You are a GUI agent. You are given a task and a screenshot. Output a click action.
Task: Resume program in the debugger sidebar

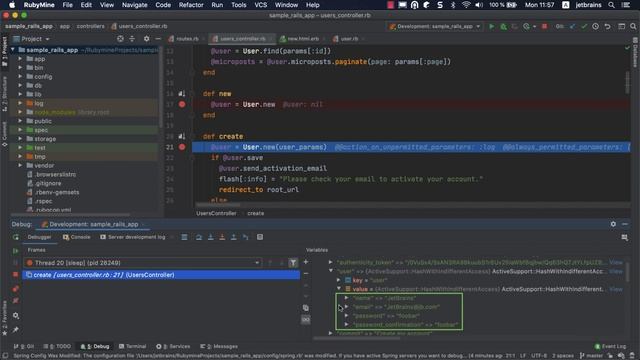coord(16,251)
